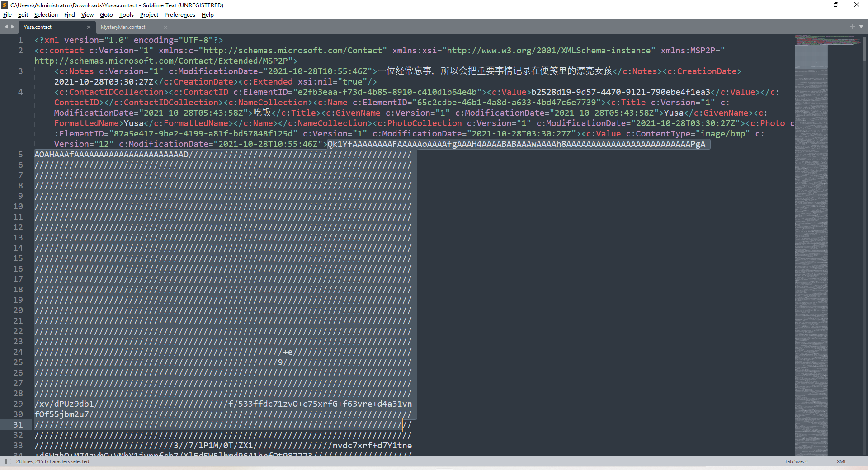
Task: Close the MysteryMan.contact tab
Action: coord(165,28)
